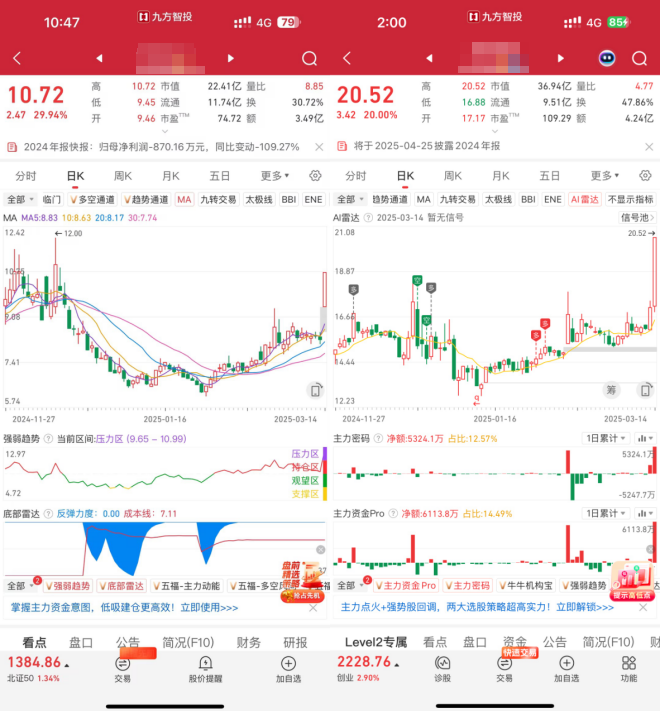660x711 pixels.
Task: Switch to 五日 tab in right screen
Action: pyautogui.click(x=549, y=176)
